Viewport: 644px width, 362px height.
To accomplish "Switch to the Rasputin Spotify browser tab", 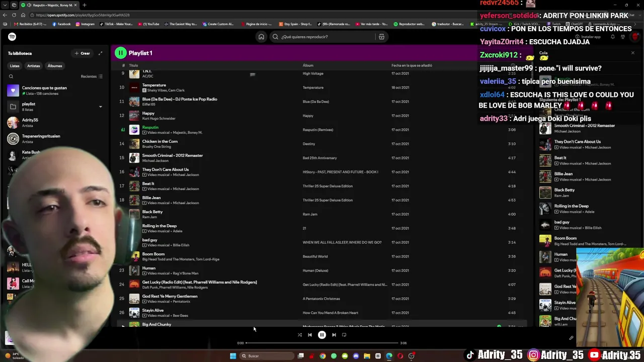I will [x=49, y=5].
